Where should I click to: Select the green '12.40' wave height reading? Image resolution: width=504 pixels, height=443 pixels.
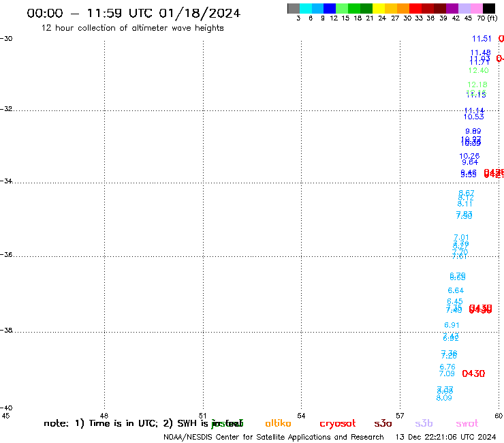point(478,70)
